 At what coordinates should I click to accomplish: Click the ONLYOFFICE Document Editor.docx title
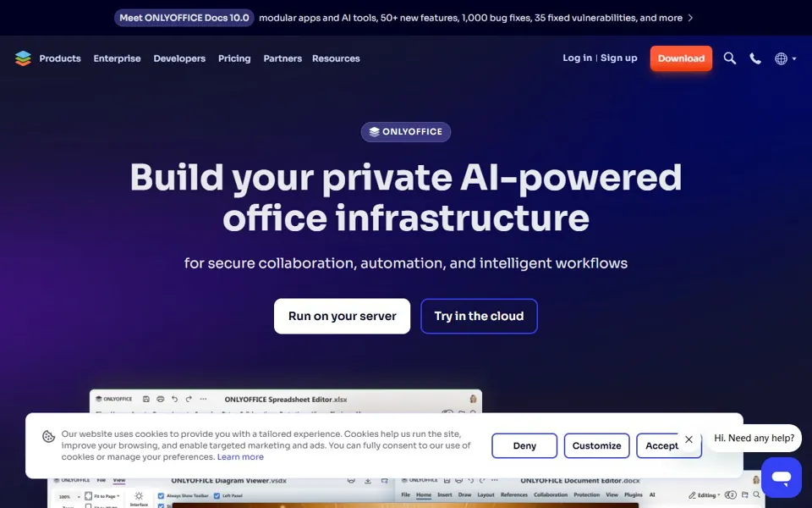point(580,481)
